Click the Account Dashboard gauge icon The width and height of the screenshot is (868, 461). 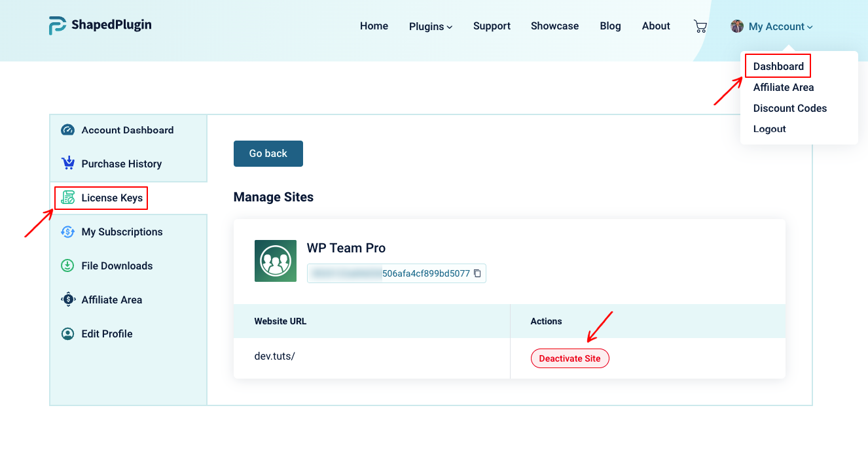pyautogui.click(x=68, y=130)
